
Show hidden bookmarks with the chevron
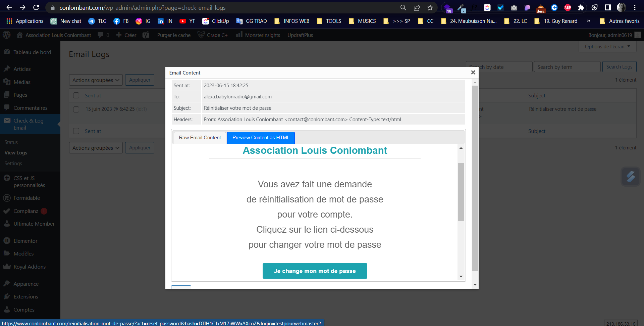588,21
